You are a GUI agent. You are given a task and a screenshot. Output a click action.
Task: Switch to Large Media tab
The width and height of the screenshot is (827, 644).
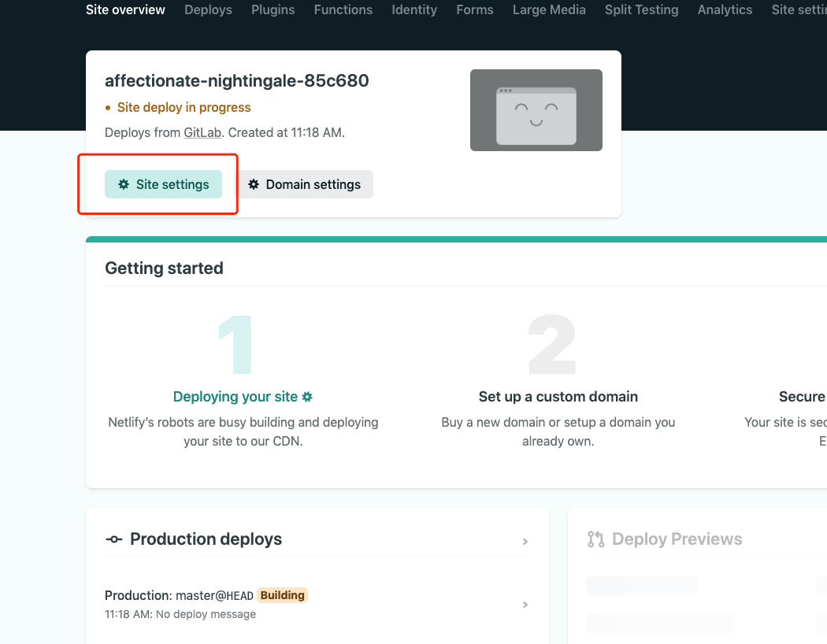[549, 9]
